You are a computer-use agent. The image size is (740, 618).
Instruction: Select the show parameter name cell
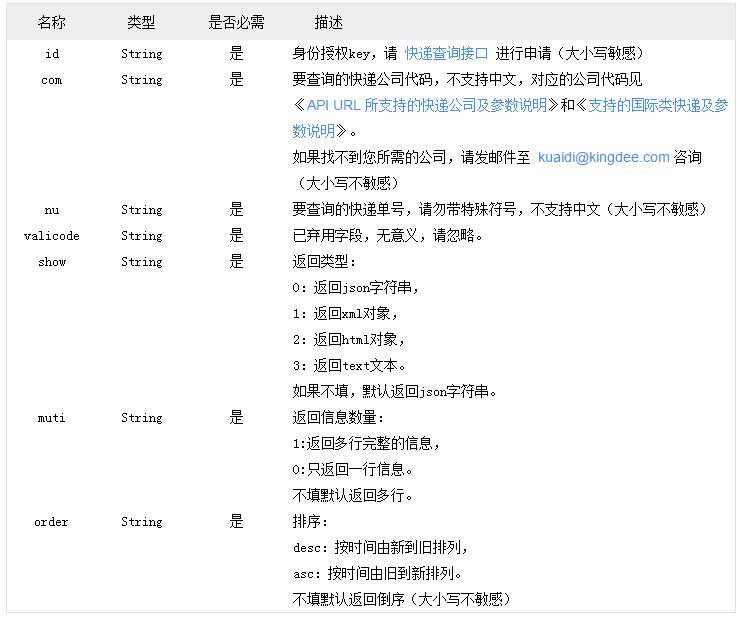(x=52, y=262)
